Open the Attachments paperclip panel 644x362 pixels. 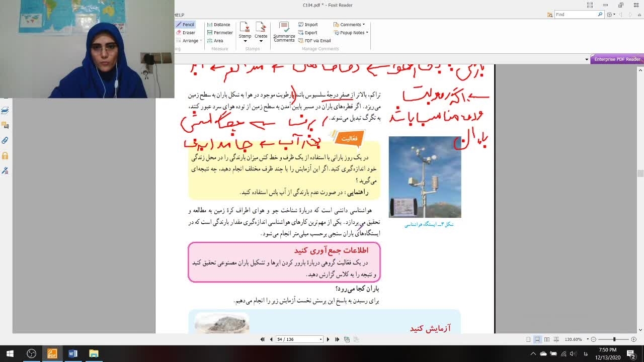[x=5, y=140]
